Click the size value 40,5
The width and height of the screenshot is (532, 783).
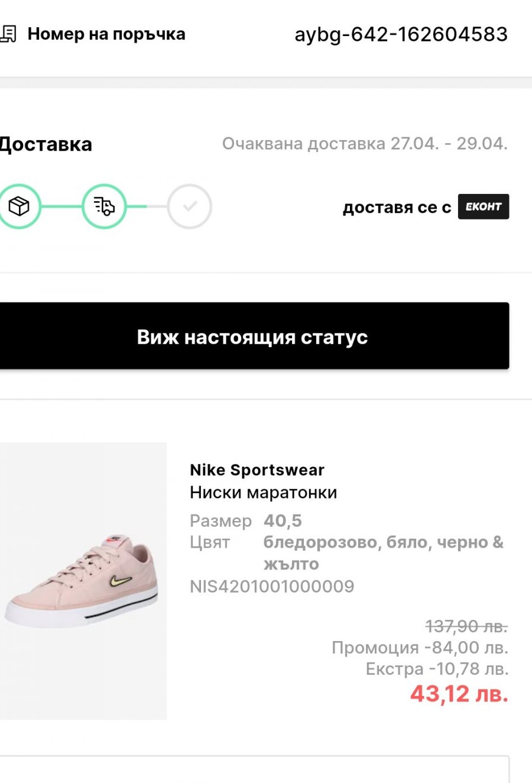(x=283, y=521)
